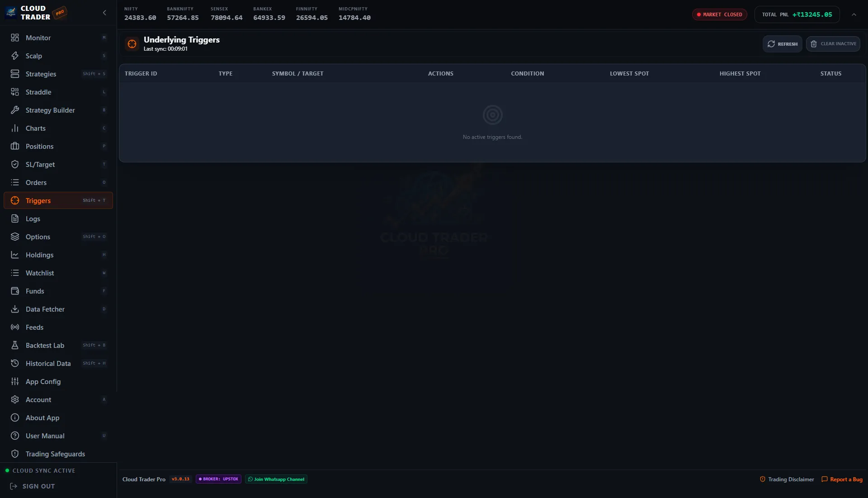Screen dimensions: 868x498
Task: Click the Broker: Upstox badge
Action: [x=219, y=479]
